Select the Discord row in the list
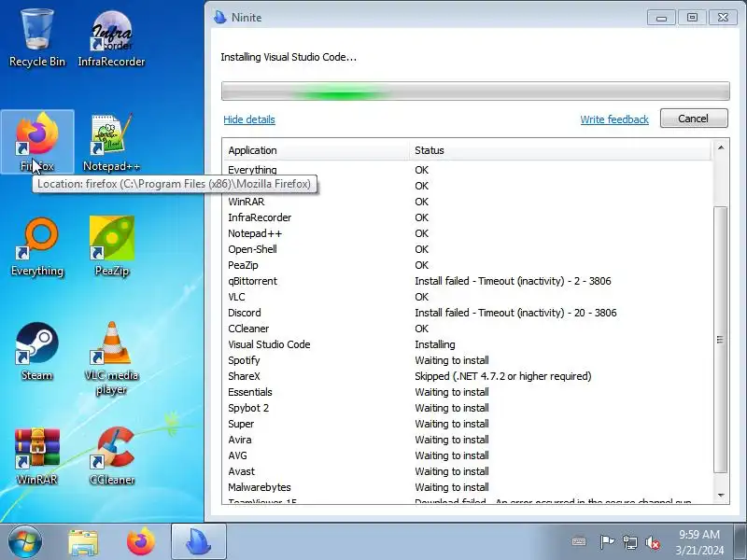Image resolution: width=747 pixels, height=560 pixels. point(467,313)
